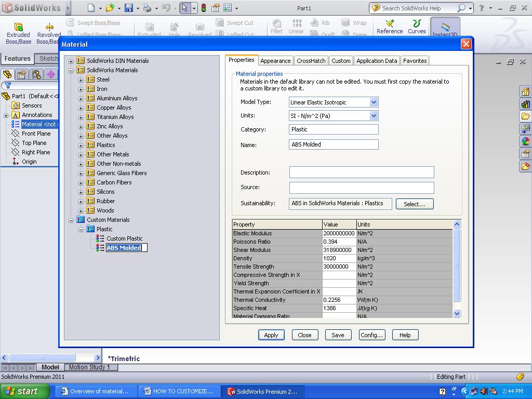
Task: Click the Rebuild traffic light icon
Action: 204,7
